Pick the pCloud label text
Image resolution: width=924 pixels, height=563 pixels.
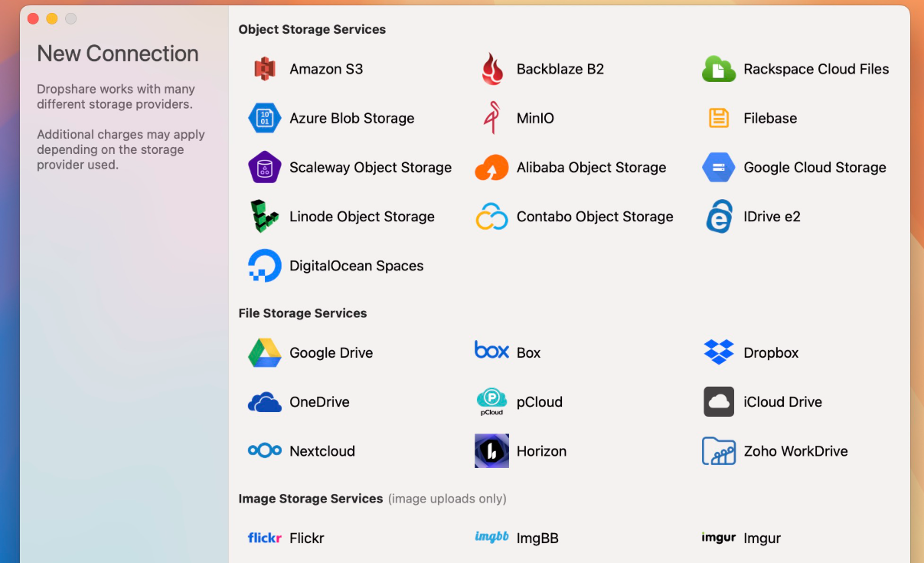[540, 401]
